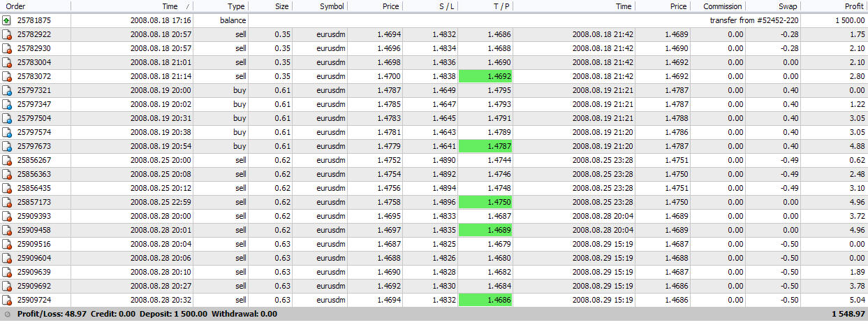Click the S/L value 1.4896

[444, 202]
